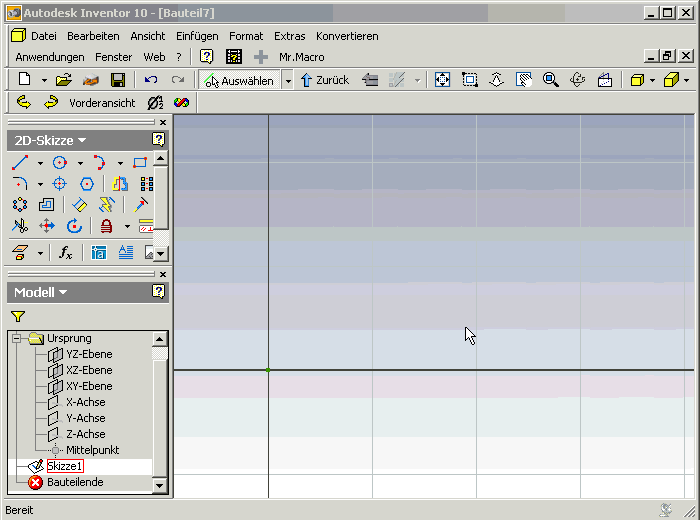Screen dimensions: 700x520
Task: Open the Extras menu
Action: [290, 36]
